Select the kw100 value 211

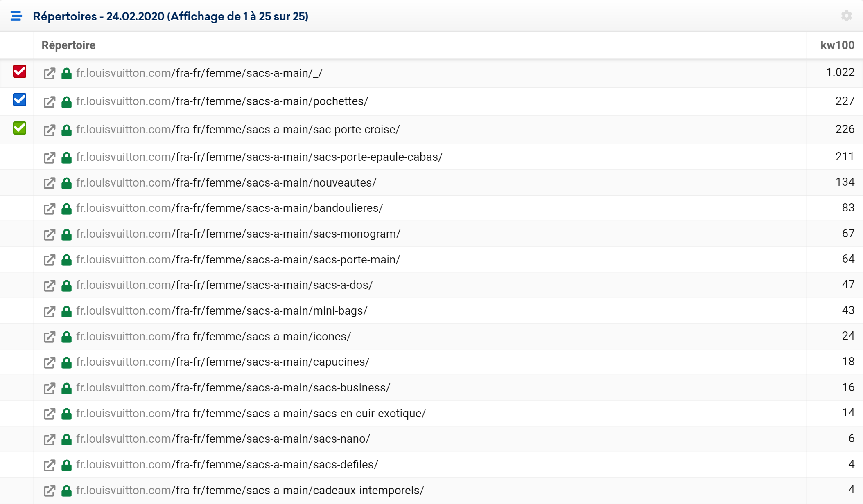coord(845,157)
